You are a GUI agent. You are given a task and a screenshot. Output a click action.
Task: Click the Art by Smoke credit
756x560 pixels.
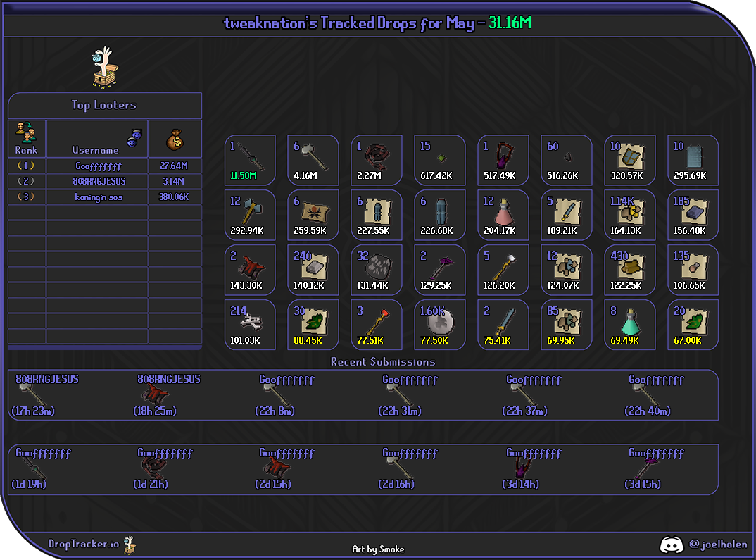(378, 549)
